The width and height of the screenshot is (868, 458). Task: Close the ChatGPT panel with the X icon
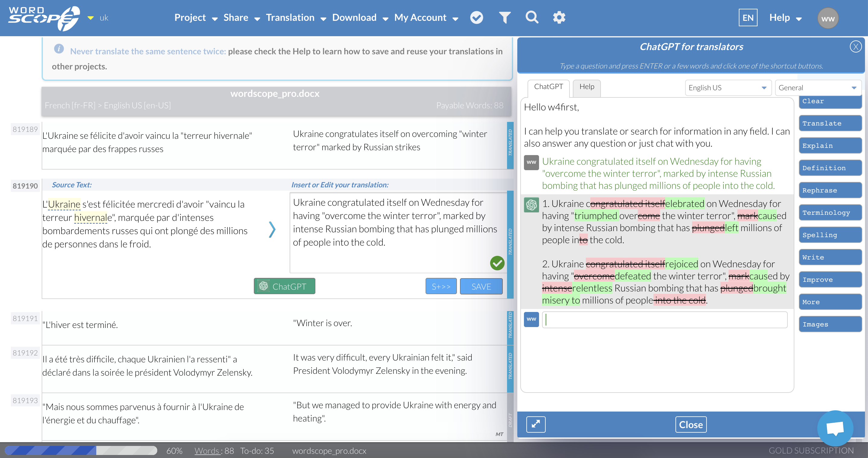pos(856,46)
